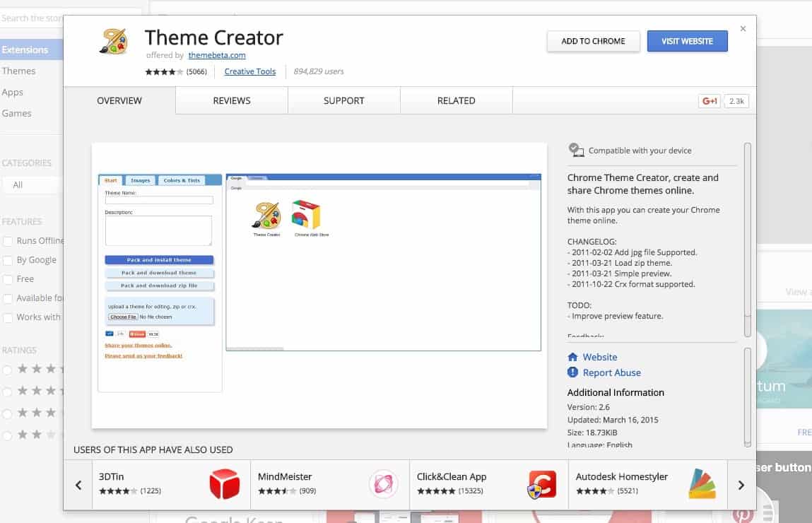
Task: Select Extensions in the store sidebar
Action: point(32,49)
